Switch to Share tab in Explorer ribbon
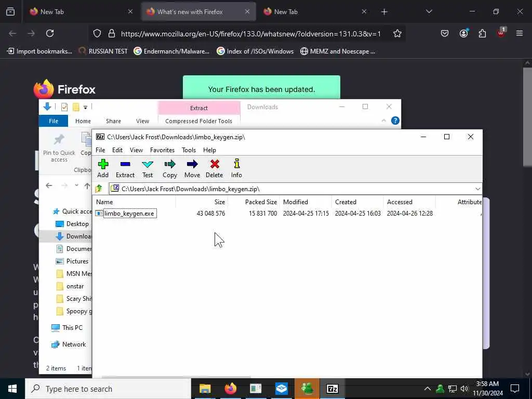Image resolution: width=532 pixels, height=399 pixels. click(x=113, y=121)
